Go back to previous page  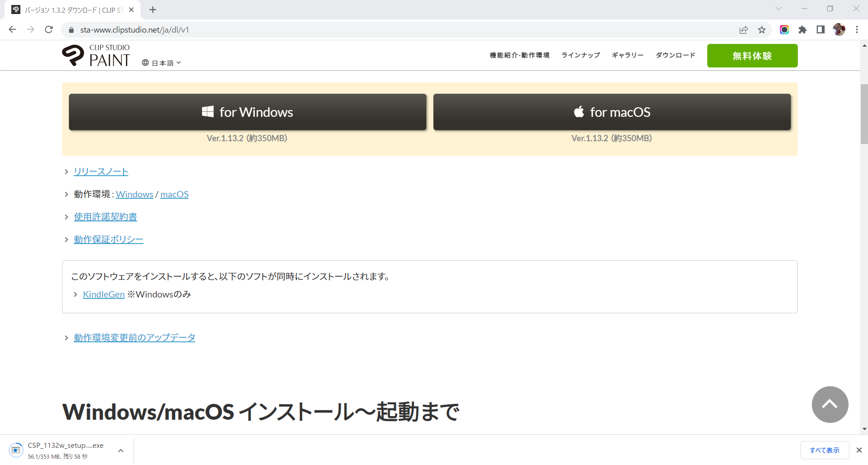coord(13,30)
